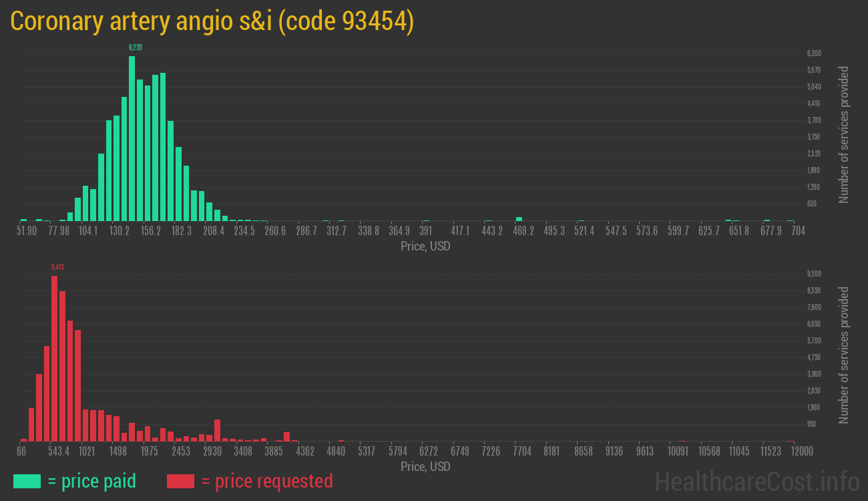Select the tallest green bar labeled 6,220
This screenshot has height=501, width=868.
(x=132, y=138)
